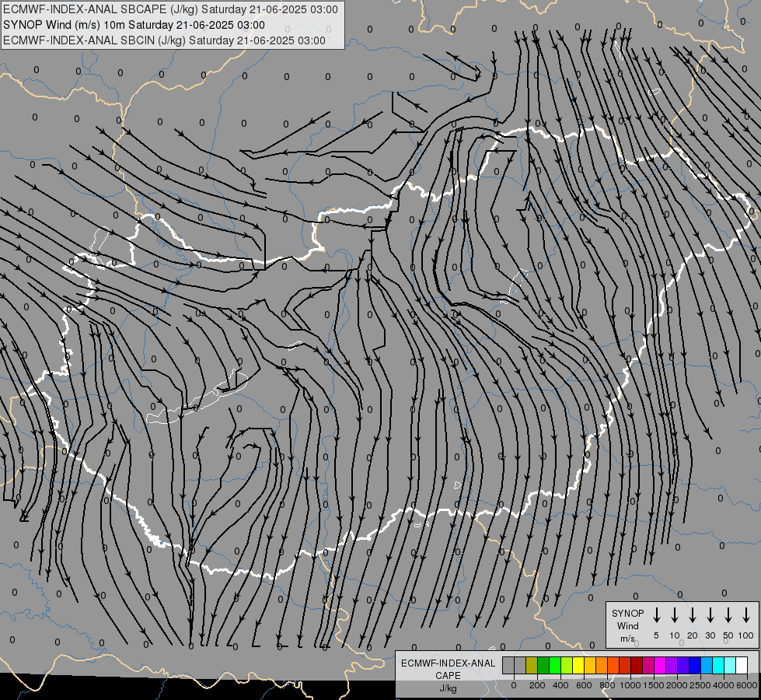Screen dimensions: 761x700
Task: Pick the dark red CAPE swatch
Action: tap(637, 666)
